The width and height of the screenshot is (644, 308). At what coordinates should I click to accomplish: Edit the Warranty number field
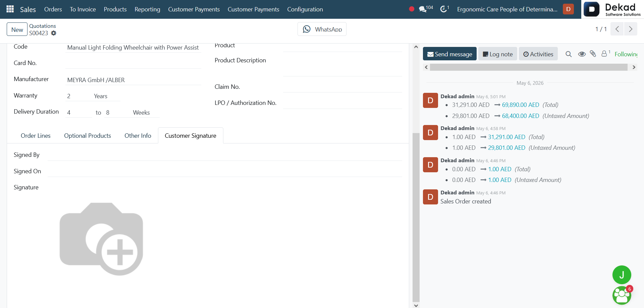click(x=78, y=96)
